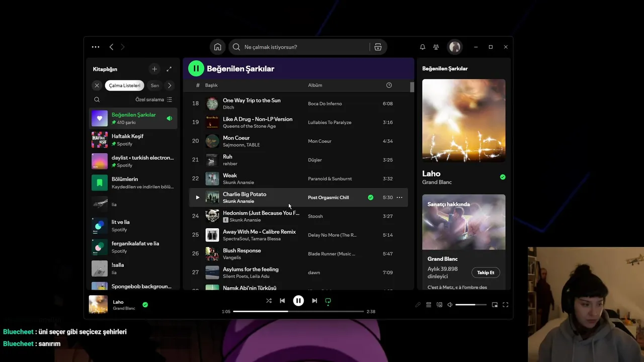Open Bölümlerin saved episodes
Screen dimensions: 644x362
pos(133,183)
